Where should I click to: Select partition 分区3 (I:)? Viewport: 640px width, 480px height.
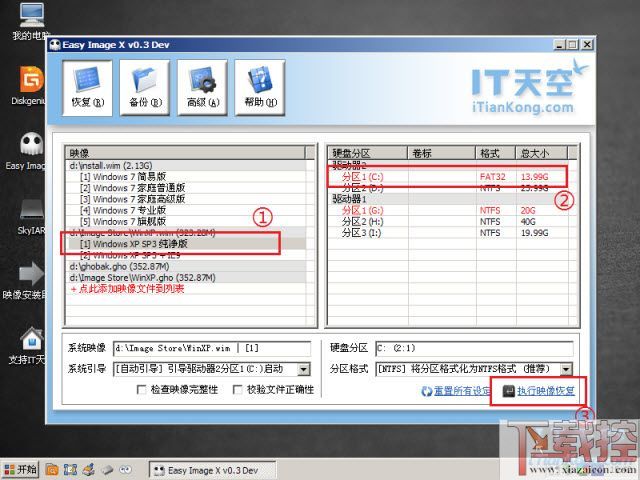pyautogui.click(x=361, y=233)
